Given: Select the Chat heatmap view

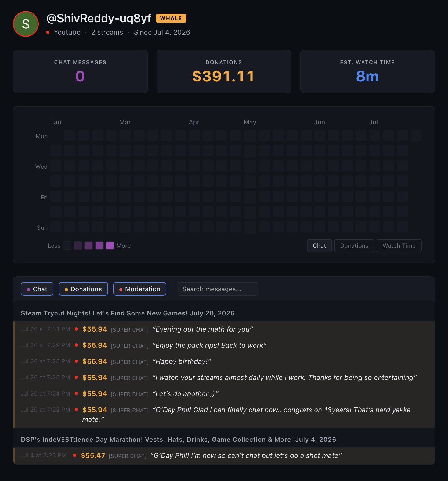Looking at the screenshot, I should pos(319,246).
